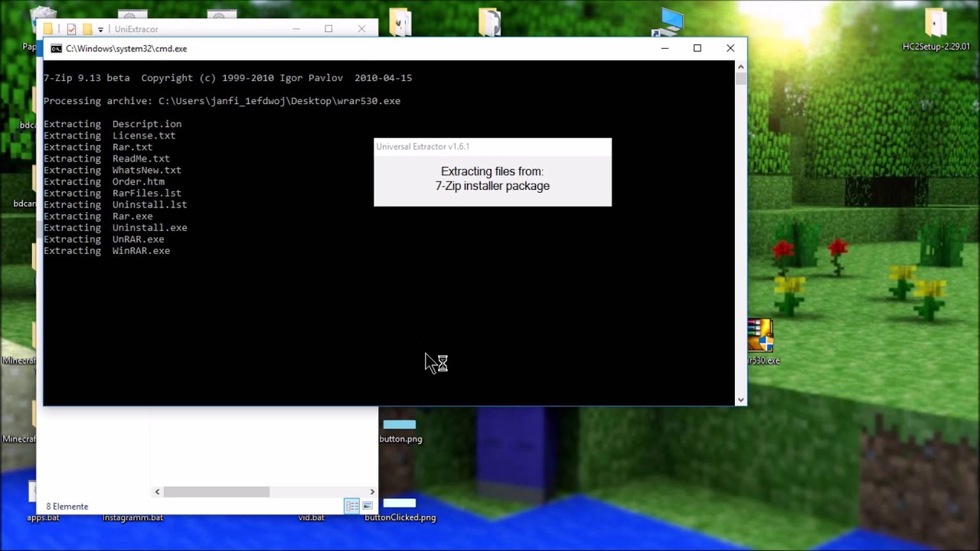980x551 pixels.
Task: Click the Properties checkmark icon in Explorer toolbar
Action: click(x=71, y=29)
